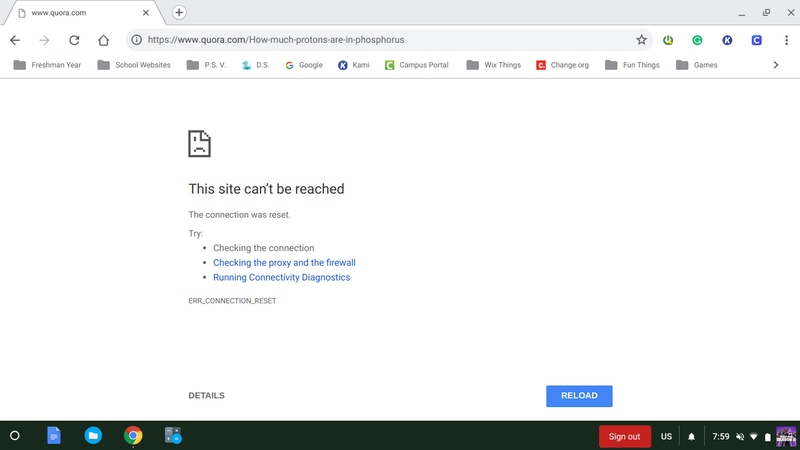Open Google Docs from the shelf
This screenshot has height=450, width=800.
point(53,435)
